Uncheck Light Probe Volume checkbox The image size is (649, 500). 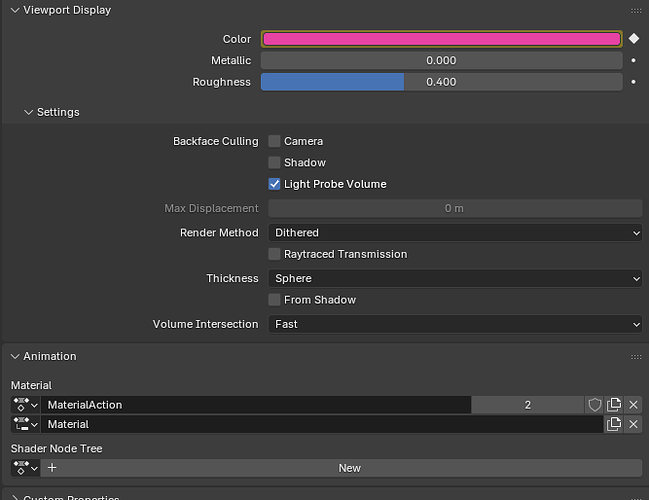274,184
